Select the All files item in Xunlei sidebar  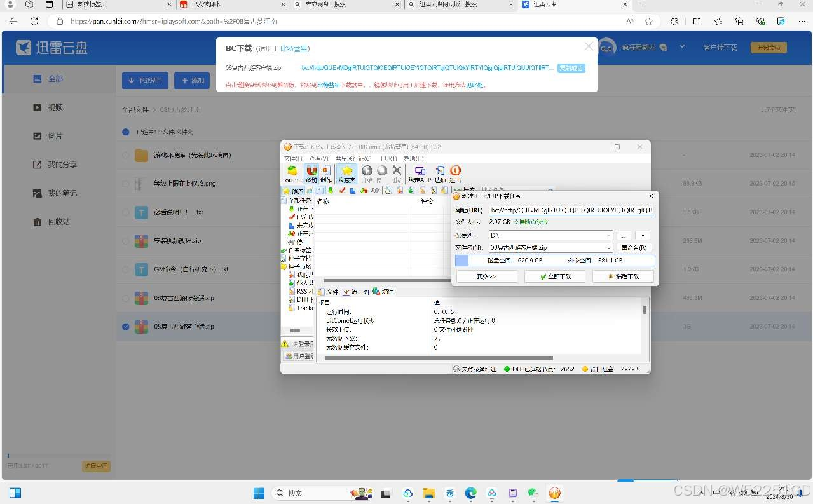click(55, 79)
